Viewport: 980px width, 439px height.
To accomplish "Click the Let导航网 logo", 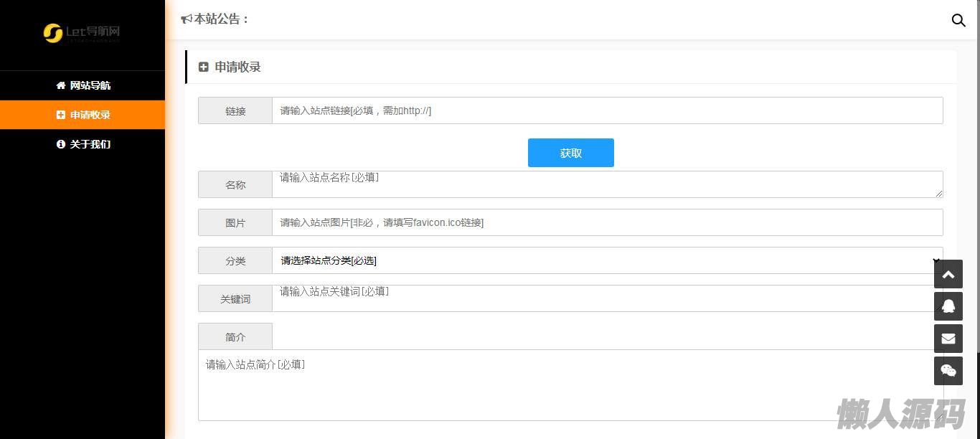I will (x=82, y=32).
